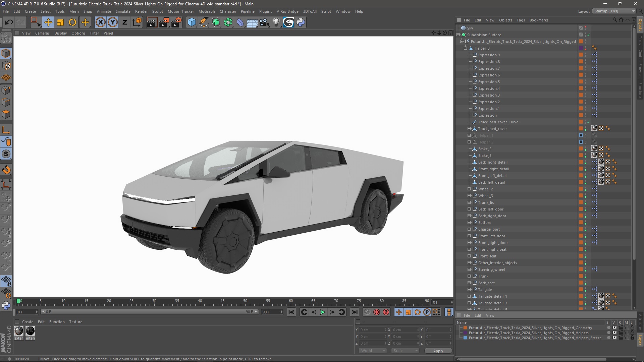The height and width of the screenshot is (362, 644).
Task: Toggle Z axis lock
Action: [x=125, y=22]
